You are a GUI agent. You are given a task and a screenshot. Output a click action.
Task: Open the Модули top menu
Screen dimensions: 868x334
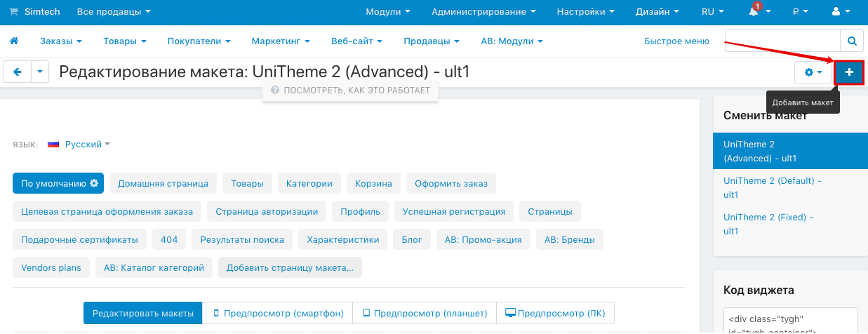388,12
